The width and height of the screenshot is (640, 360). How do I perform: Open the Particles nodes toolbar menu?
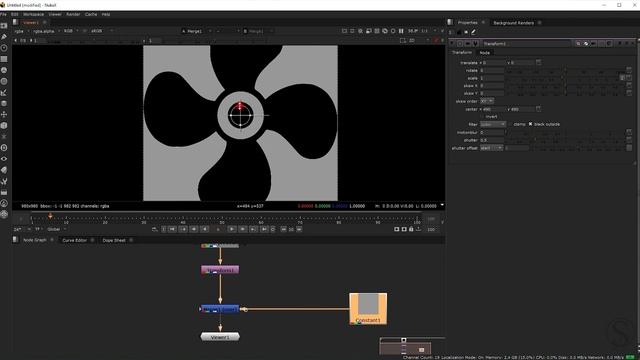coord(4,137)
